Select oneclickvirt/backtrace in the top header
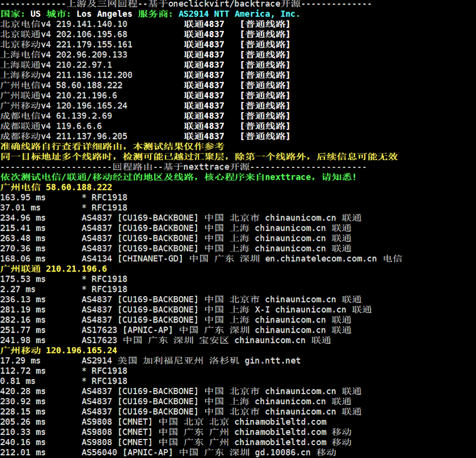The image size is (476, 458). click(x=224, y=4)
